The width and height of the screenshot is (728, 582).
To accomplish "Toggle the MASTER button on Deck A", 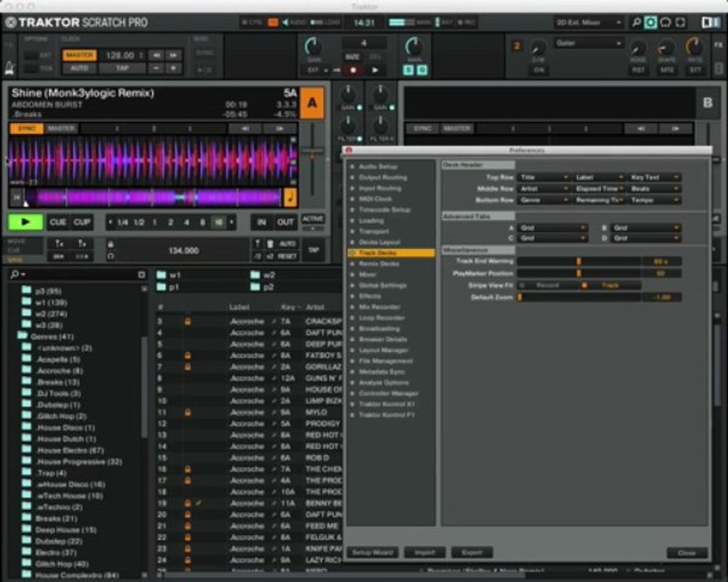I will coord(61,129).
